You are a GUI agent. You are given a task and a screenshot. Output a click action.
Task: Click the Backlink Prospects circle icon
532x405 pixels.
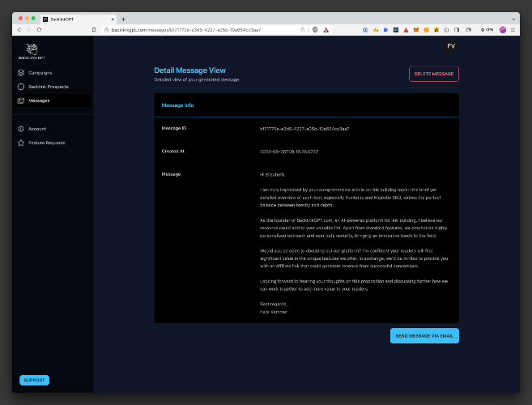21,87
